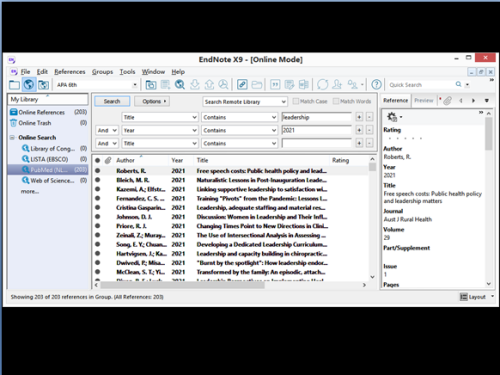Open the References menu
500x375 pixels.
70,72
